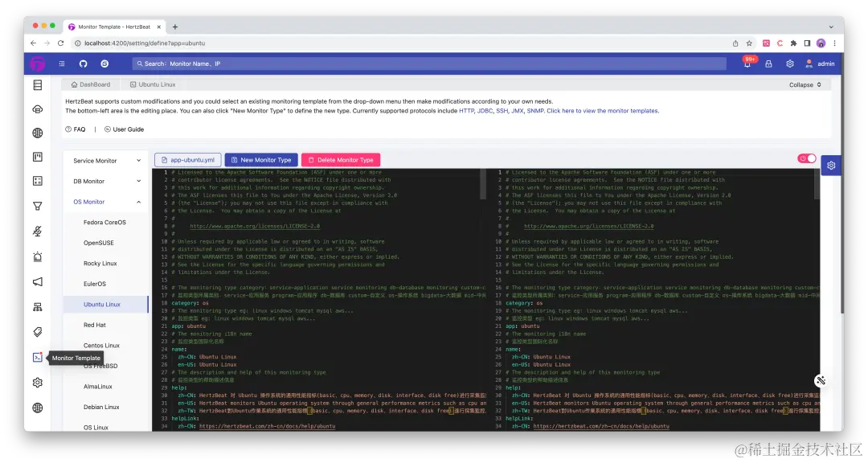Select Centos Linux in the OS list
Viewport: 868px width, 463px height.
(101, 345)
